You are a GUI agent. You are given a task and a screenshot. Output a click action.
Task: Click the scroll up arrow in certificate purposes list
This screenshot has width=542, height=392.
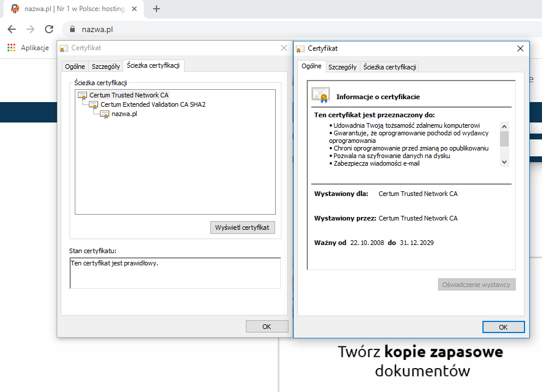(x=504, y=127)
